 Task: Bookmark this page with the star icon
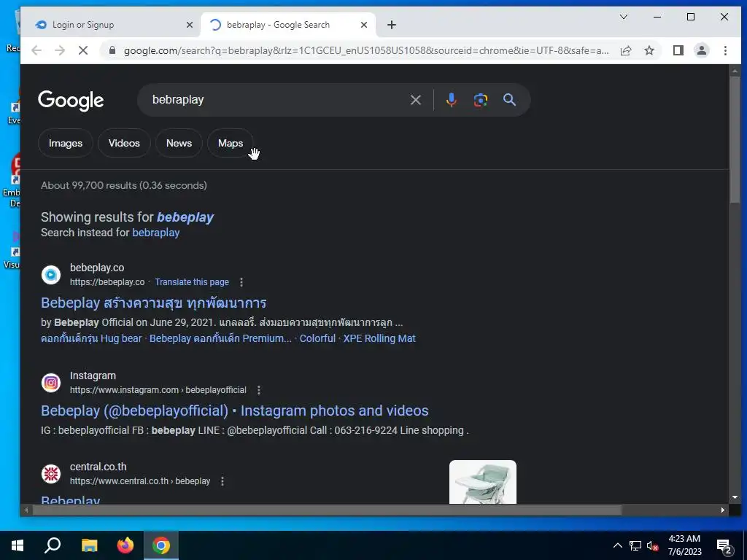[x=649, y=50]
